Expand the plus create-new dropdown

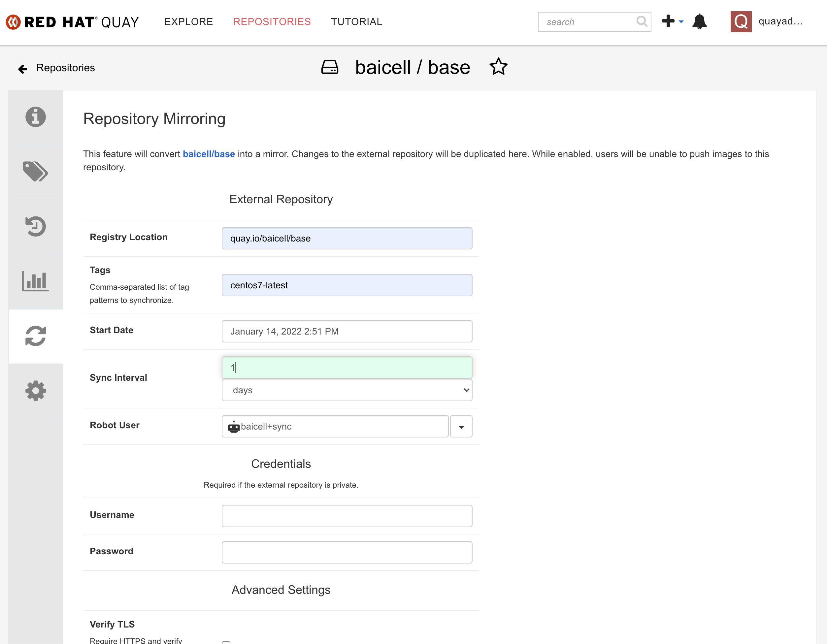pos(672,21)
